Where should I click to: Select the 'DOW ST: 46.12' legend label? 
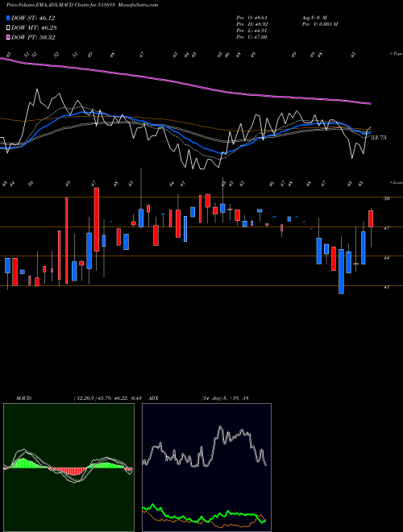click(x=33, y=19)
